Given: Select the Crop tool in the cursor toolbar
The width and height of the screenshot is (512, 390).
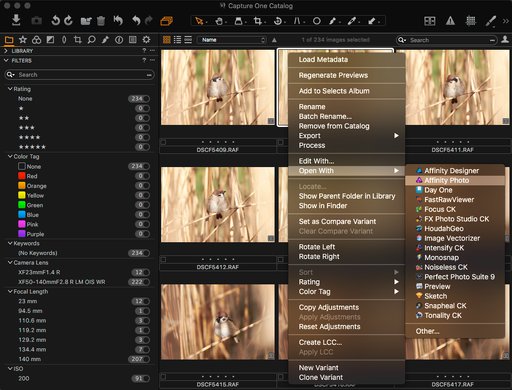Looking at the screenshot, I should pos(257,21).
